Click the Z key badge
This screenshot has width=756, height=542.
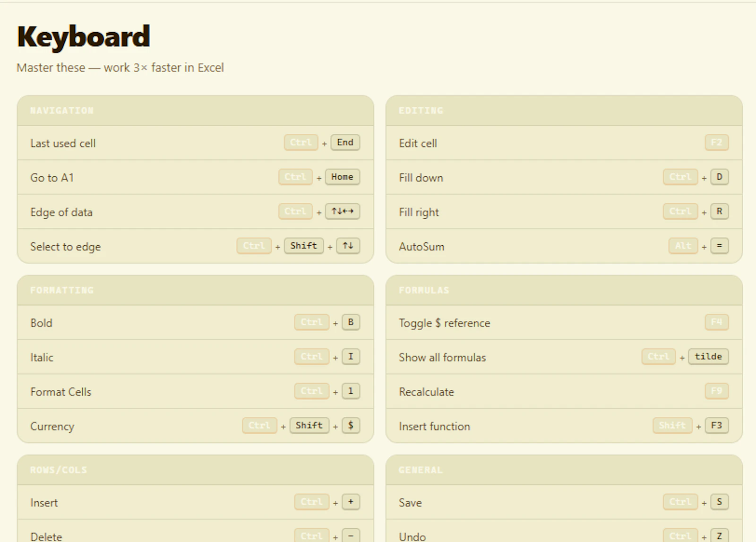720,536
